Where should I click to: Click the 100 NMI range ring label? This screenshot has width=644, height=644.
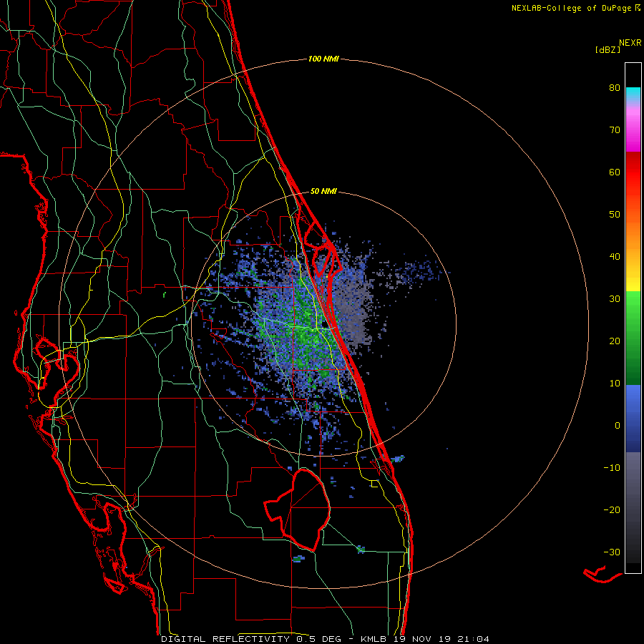click(323, 59)
